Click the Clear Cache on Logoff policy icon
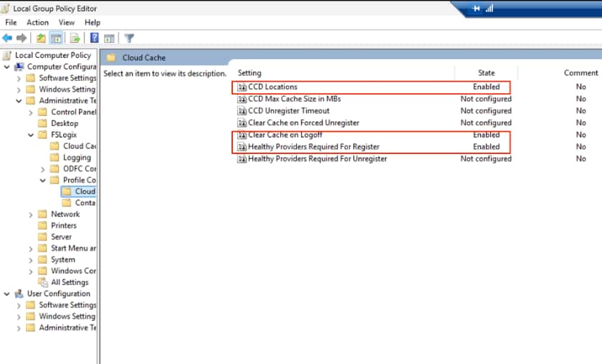Viewport: 602px width, 364px height. point(242,135)
